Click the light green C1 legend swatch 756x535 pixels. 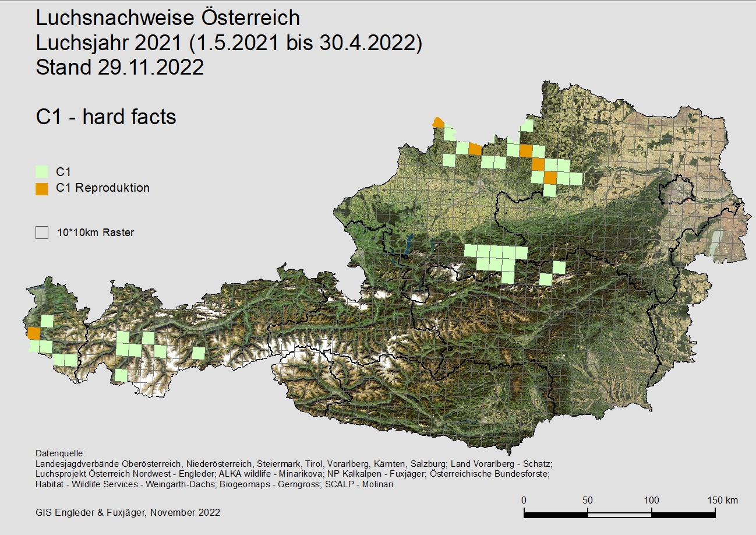point(41,172)
